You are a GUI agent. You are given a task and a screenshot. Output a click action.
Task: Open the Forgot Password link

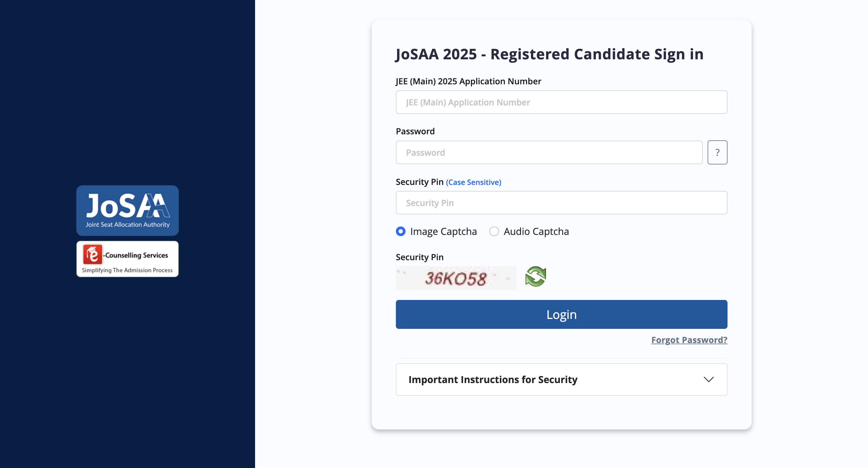(x=689, y=340)
